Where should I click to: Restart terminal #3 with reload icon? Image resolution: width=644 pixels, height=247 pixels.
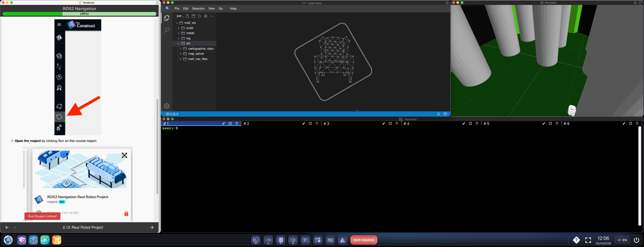pos(397,124)
